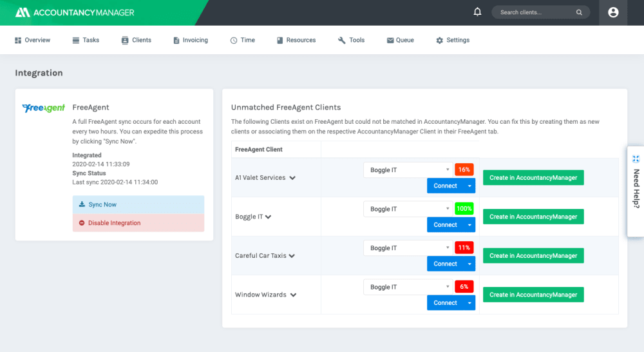This screenshot has width=644, height=352.
Task: Open the Invoicing menu
Action: 191,41
